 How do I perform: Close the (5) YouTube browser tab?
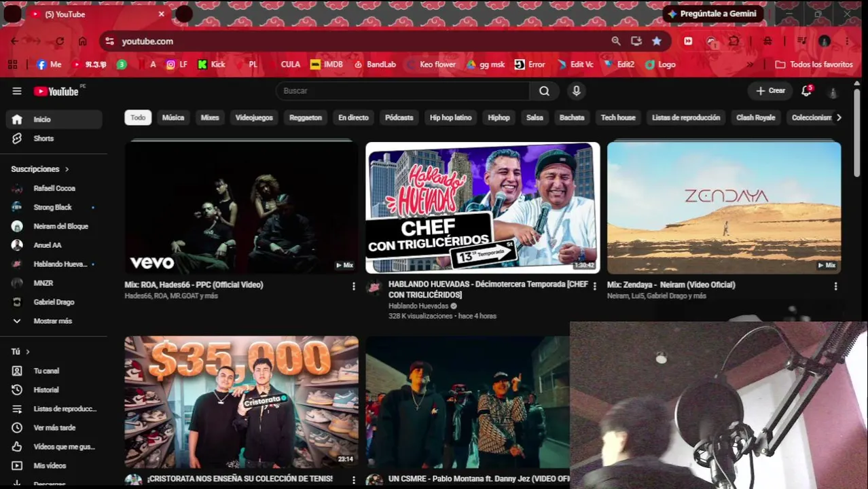161,14
